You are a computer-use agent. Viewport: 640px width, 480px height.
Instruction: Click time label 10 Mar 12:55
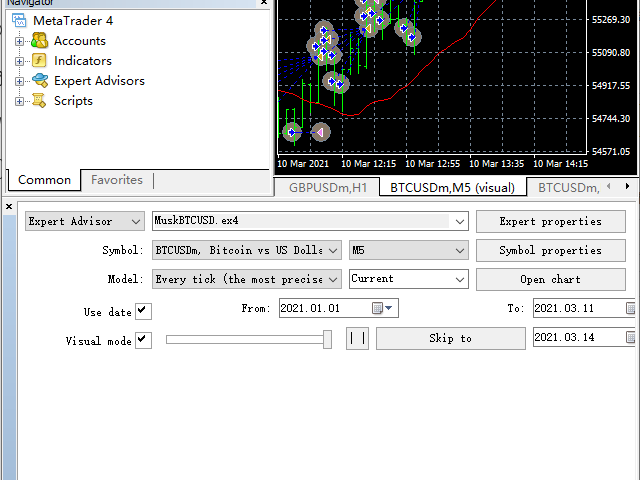click(x=432, y=164)
